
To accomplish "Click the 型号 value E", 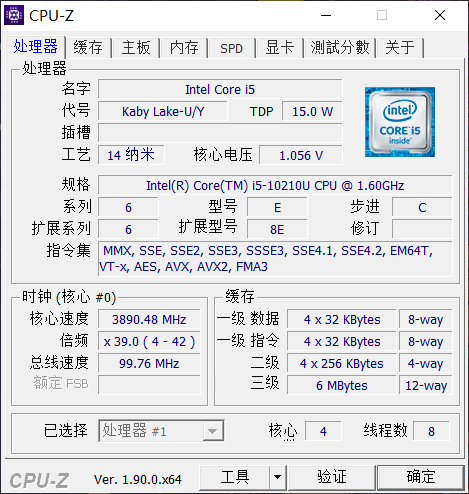I will [x=277, y=207].
